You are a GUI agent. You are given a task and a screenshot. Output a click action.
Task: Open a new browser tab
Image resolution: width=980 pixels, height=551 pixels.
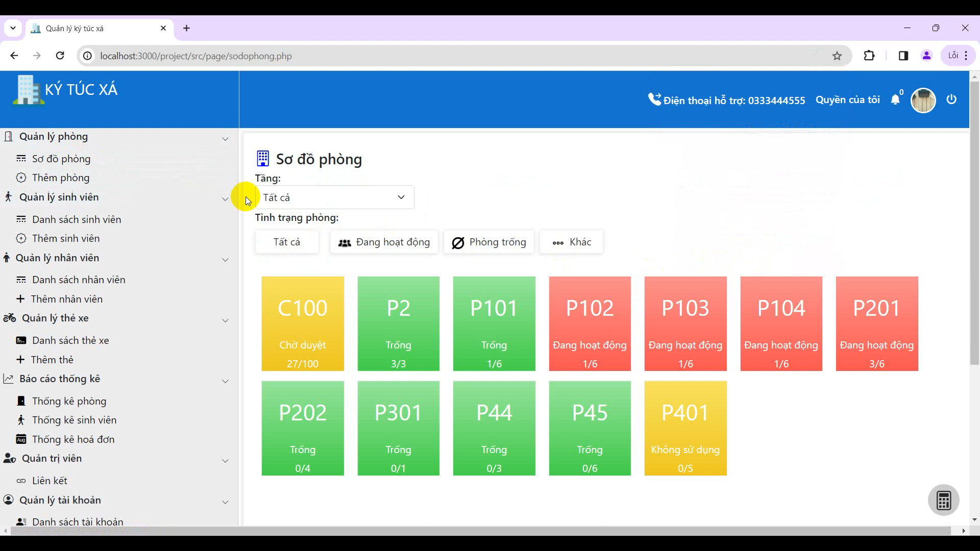pyautogui.click(x=186, y=29)
